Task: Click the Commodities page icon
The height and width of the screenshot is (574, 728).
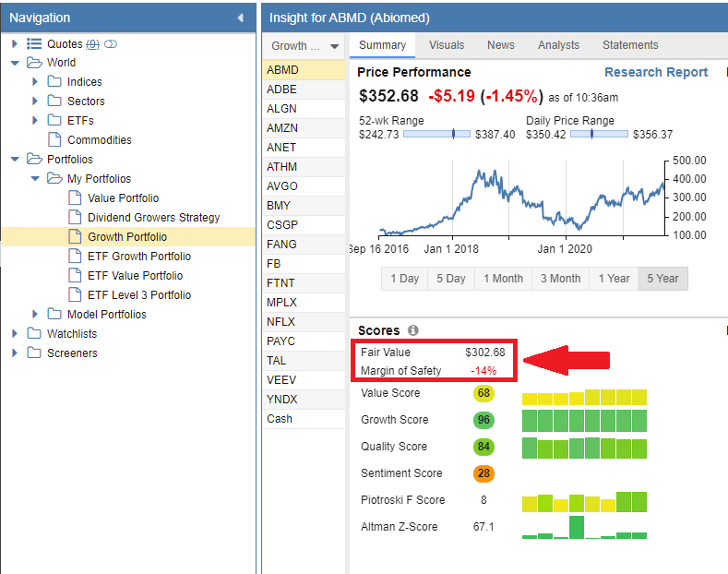Action: tap(54, 139)
